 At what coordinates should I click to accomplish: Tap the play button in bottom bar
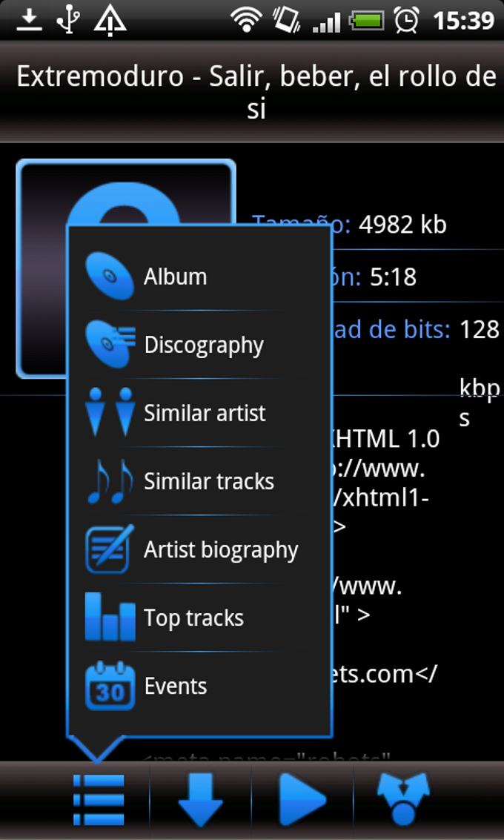[x=302, y=800]
